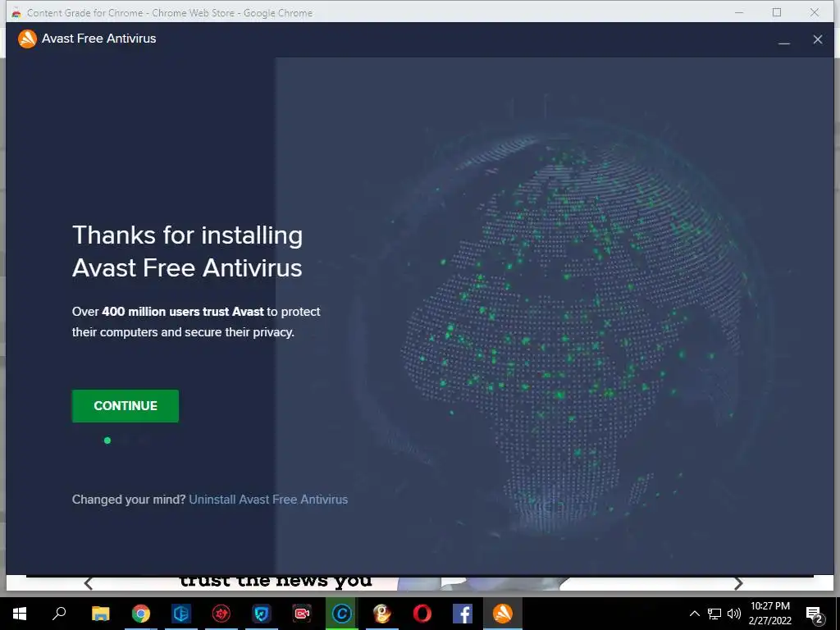Open the red screen recorder app in the taskbar
Viewport: 840px width, 630px height.
point(302,614)
